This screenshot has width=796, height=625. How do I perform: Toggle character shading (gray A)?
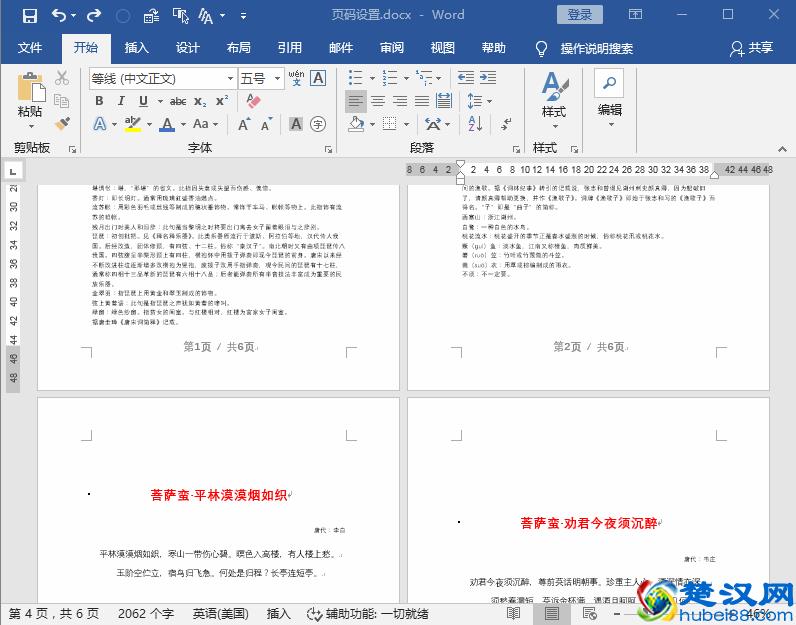pyautogui.click(x=296, y=124)
